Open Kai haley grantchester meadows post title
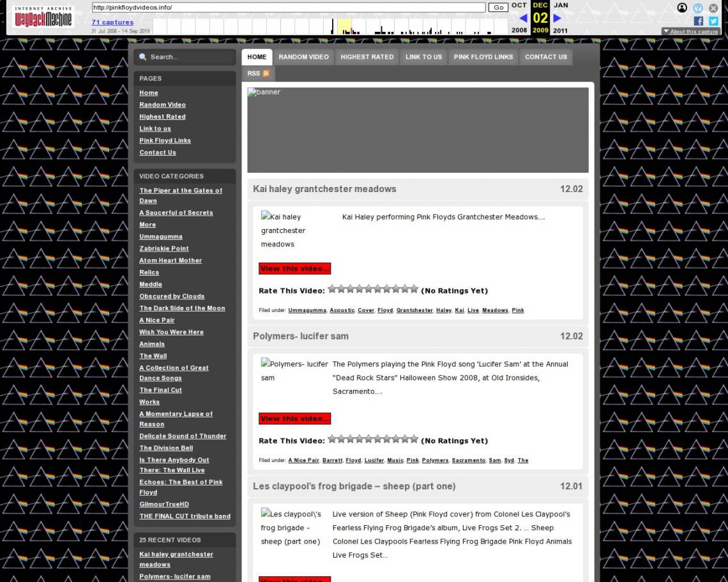This screenshot has height=582, width=728. 324,189
